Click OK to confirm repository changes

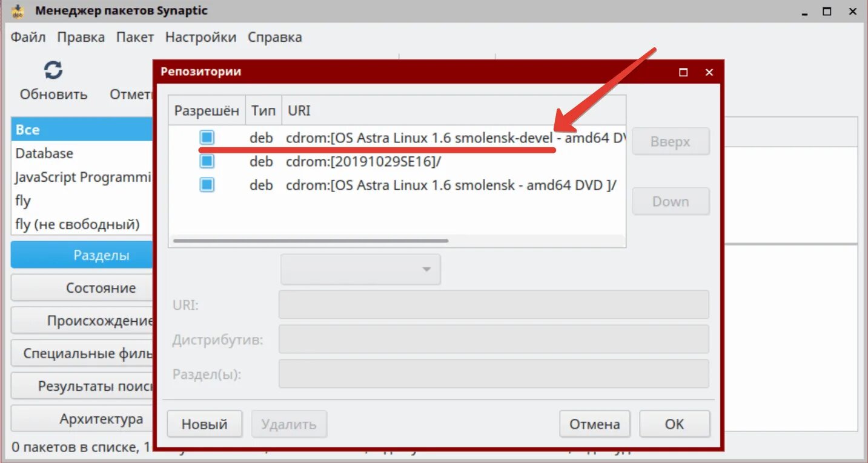click(674, 424)
